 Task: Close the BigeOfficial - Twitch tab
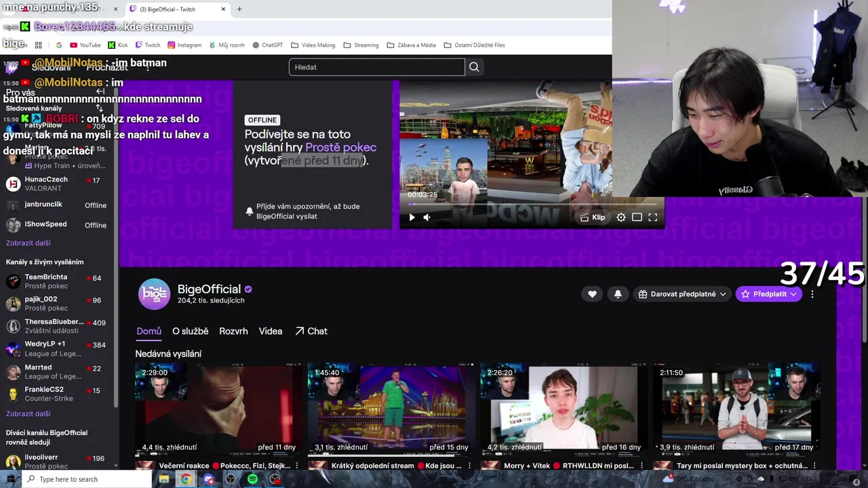223,9
